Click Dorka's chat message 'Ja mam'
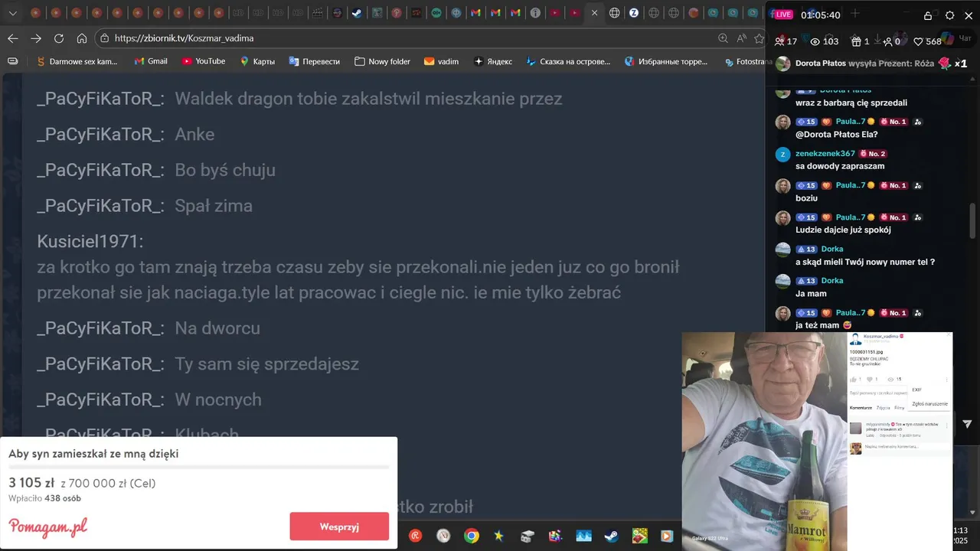The width and height of the screenshot is (980, 551). (811, 293)
